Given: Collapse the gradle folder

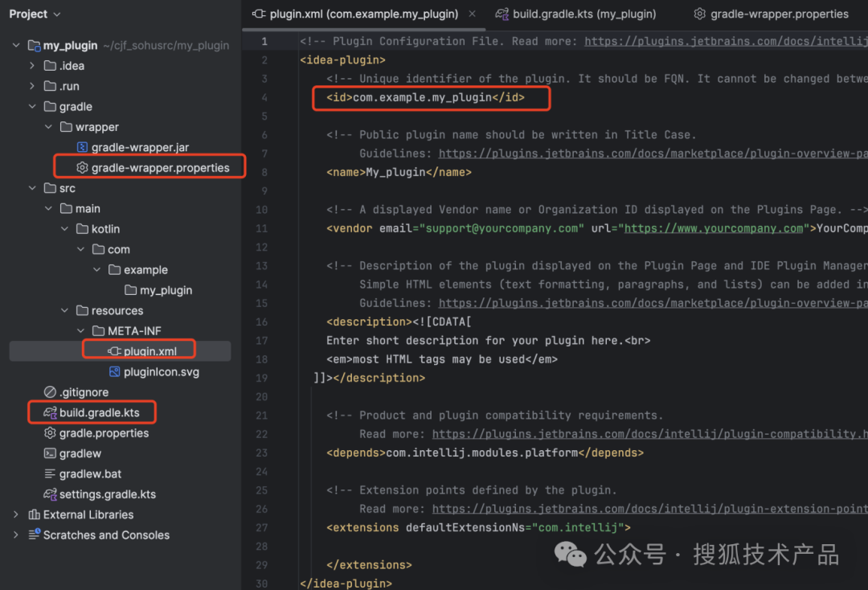Looking at the screenshot, I should pyautogui.click(x=32, y=106).
